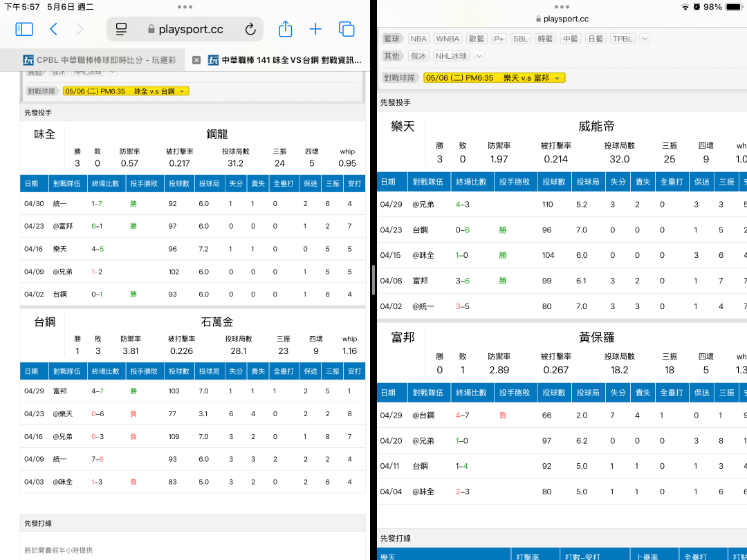The height and width of the screenshot is (560, 747).
Task: Select the 俄冰 league link
Action: click(x=418, y=56)
